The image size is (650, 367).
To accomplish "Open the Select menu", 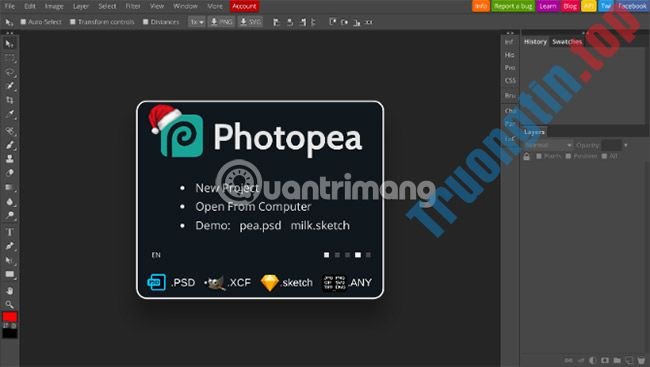I will pyautogui.click(x=107, y=6).
